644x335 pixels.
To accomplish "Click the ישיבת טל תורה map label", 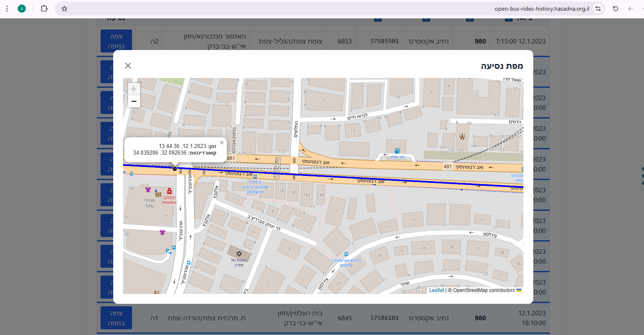I will [x=239, y=262].
